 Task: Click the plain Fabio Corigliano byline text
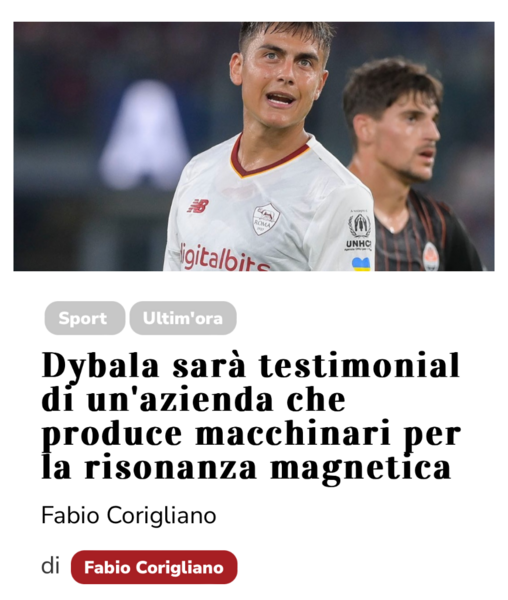(x=129, y=515)
